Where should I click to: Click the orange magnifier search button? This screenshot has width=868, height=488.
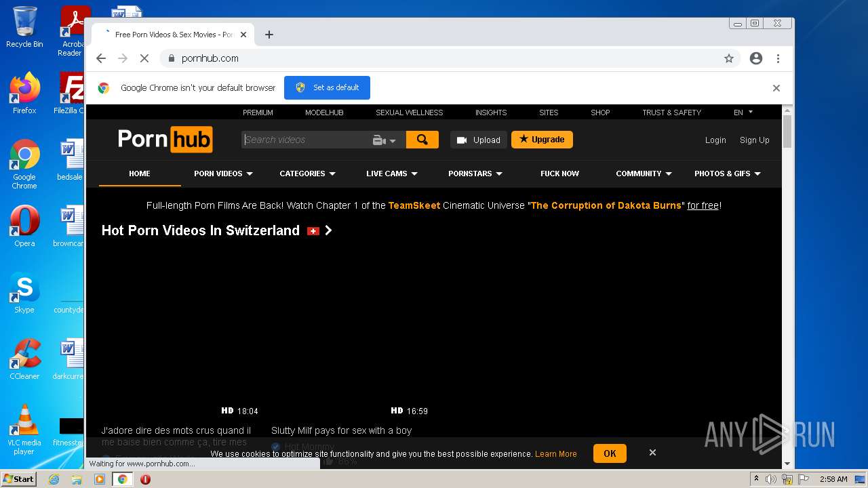click(x=422, y=140)
